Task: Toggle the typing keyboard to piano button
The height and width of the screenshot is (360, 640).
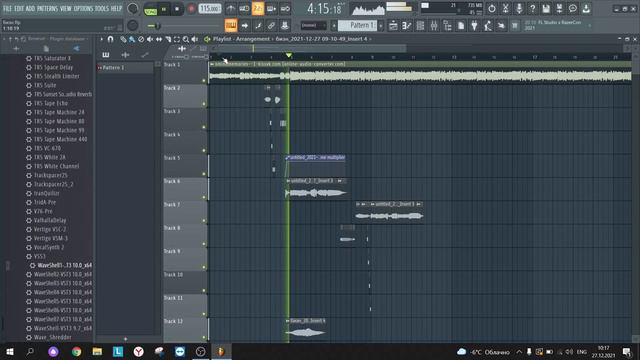Action: click(x=231, y=26)
